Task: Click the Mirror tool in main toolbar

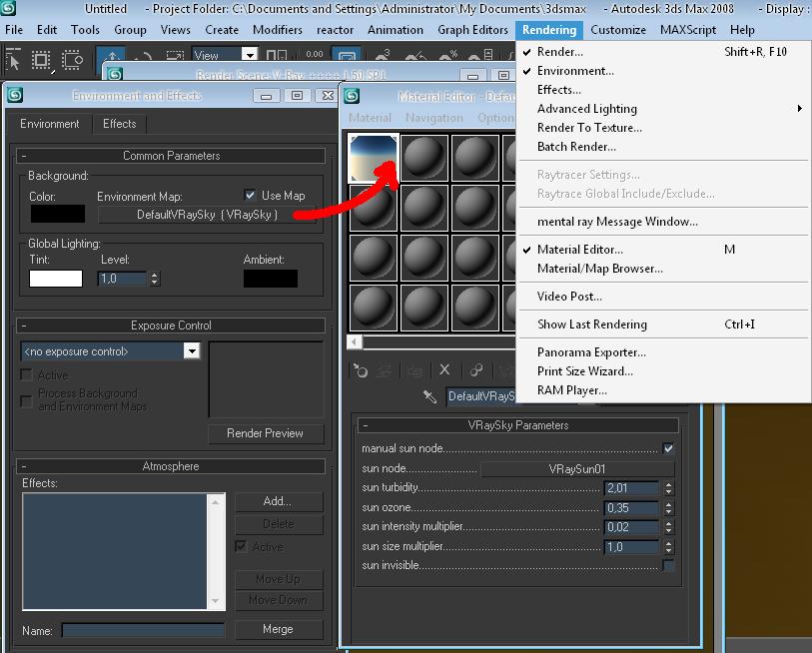Action: (x=276, y=55)
